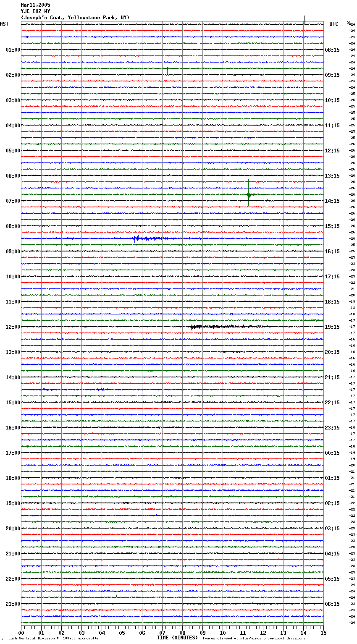Screen dimensions: 357x644
Task: Click the 08:15 UTC time label
Action: pos(332,50)
